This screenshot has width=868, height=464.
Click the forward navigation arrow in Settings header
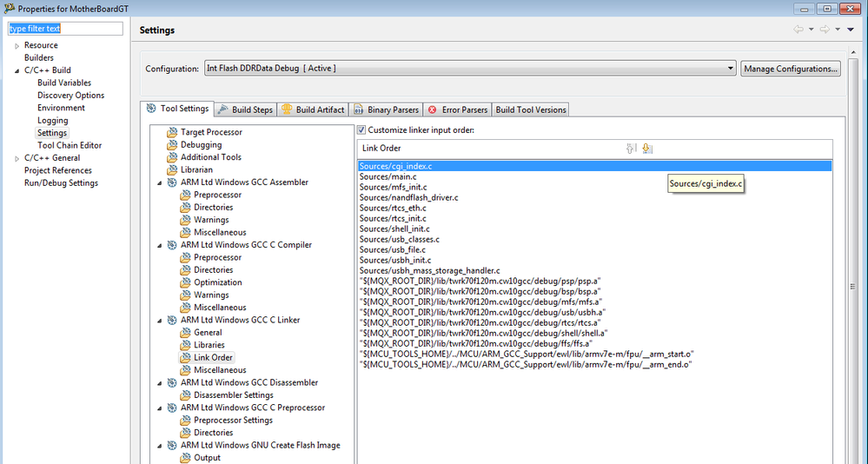[x=825, y=30]
